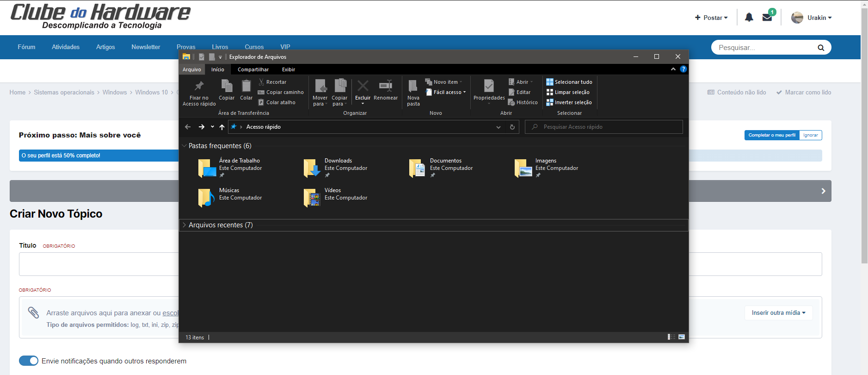Select the Músicas folder
The height and width of the screenshot is (375, 868).
pos(230,198)
